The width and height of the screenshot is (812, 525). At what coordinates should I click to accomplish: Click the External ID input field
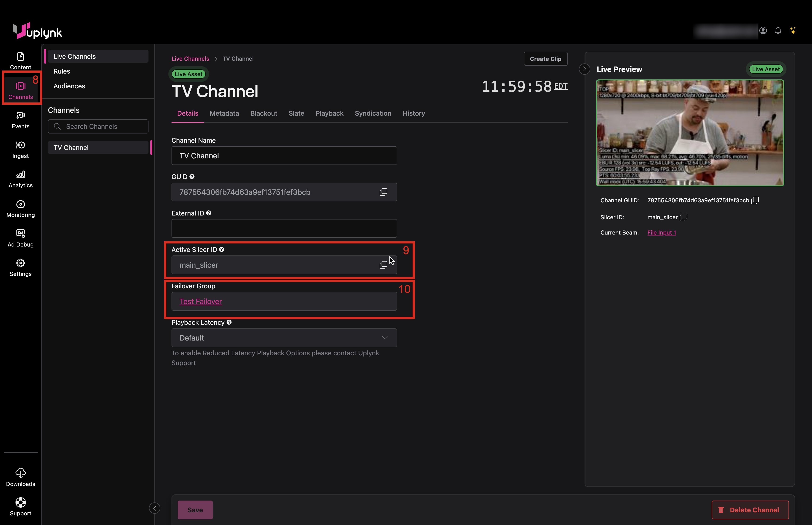(284, 228)
